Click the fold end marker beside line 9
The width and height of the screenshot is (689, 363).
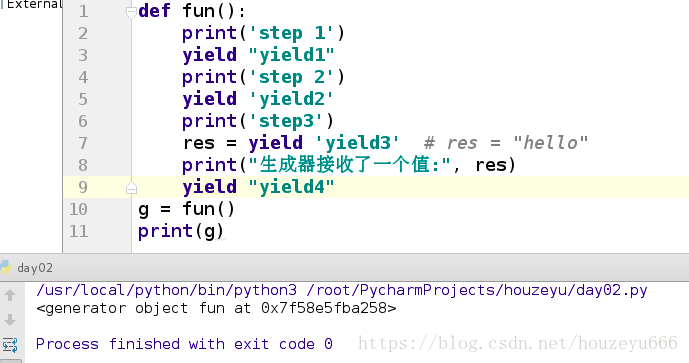131,188
